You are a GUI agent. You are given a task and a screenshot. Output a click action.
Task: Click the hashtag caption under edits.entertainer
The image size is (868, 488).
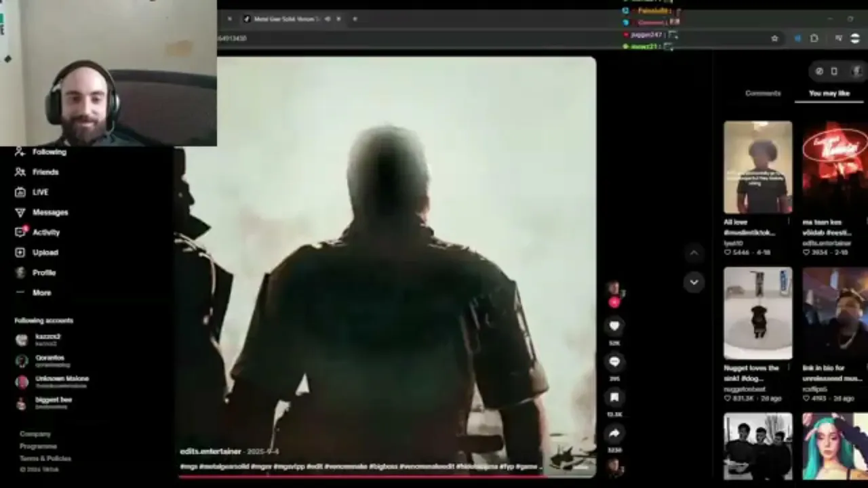(x=360, y=466)
